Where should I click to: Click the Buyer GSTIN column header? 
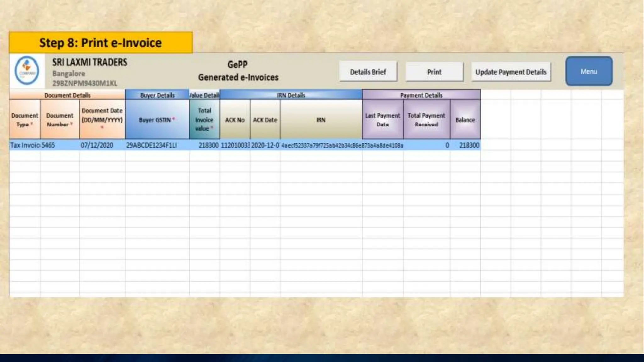pos(157,120)
